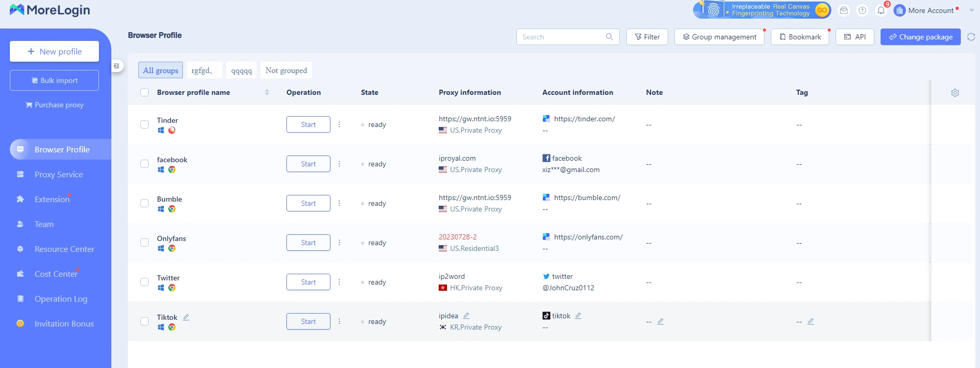The height and width of the screenshot is (368, 980).
Task: Open more options for Tinder profile
Action: (339, 124)
